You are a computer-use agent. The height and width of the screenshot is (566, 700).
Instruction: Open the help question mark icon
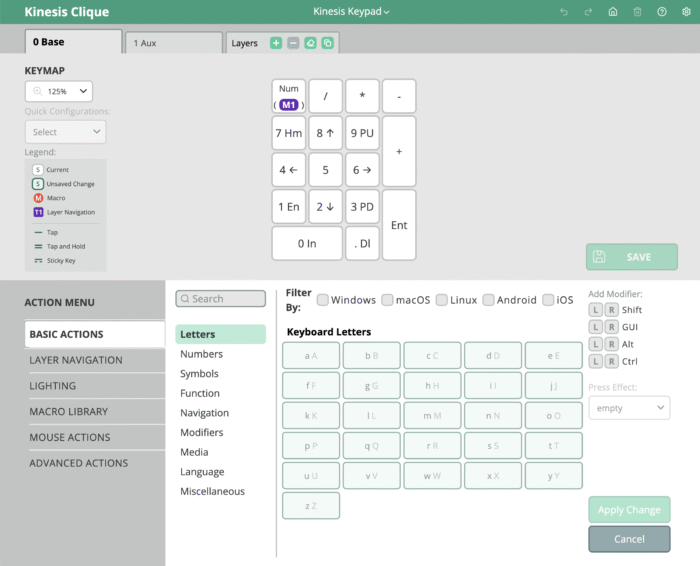(x=662, y=12)
